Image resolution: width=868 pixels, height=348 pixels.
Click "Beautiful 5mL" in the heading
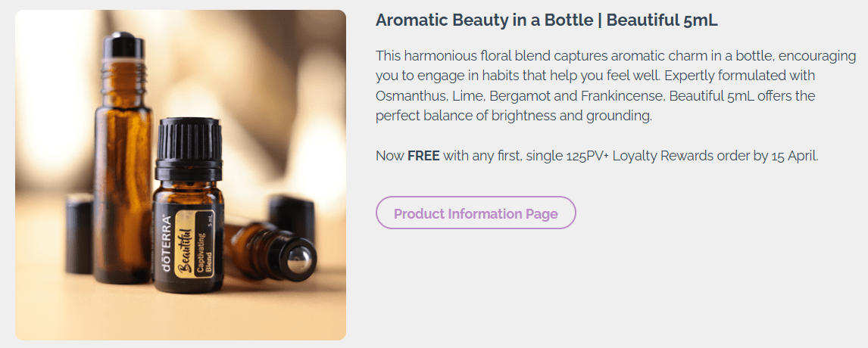pyautogui.click(x=662, y=21)
